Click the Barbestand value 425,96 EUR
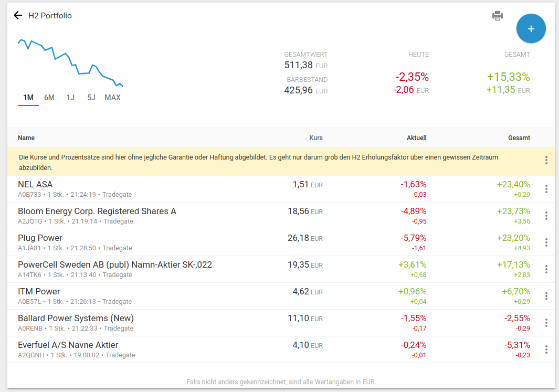Viewport: 559px width, 392px height. (306, 90)
